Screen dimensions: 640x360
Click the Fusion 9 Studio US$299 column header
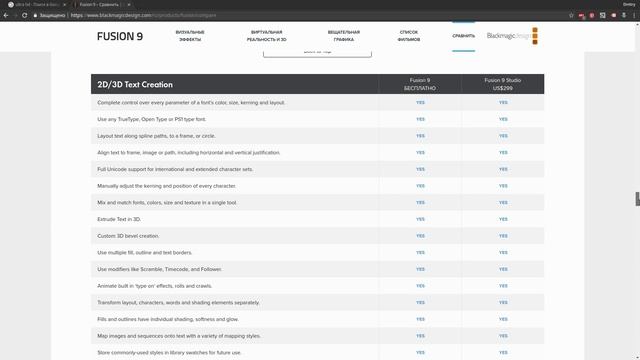pyautogui.click(x=503, y=84)
